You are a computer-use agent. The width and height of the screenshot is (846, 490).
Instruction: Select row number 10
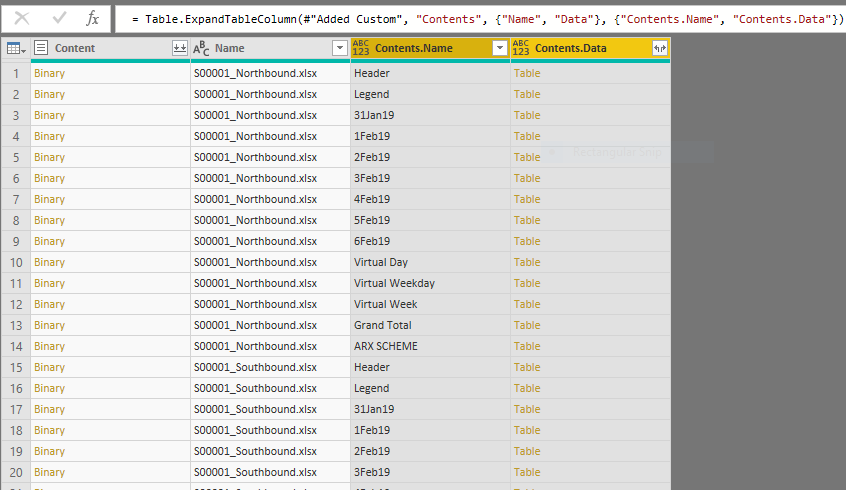(x=16, y=262)
